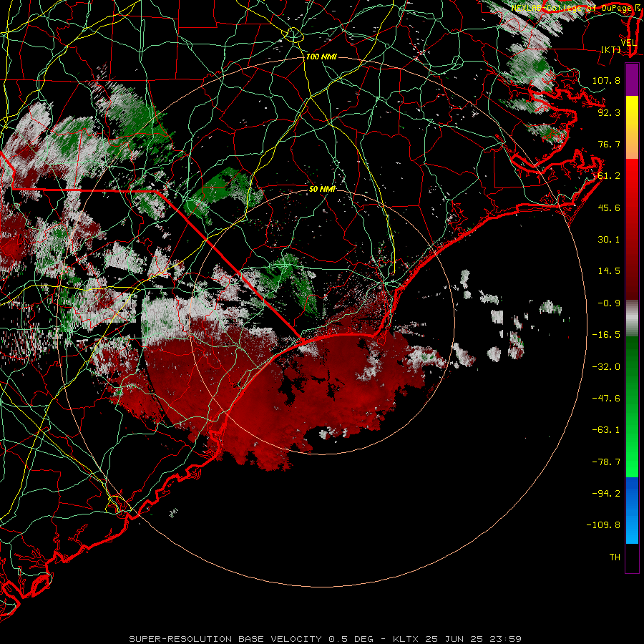Click the -63.1 velocity scale label
This screenshot has width=644, height=644.
point(606,430)
